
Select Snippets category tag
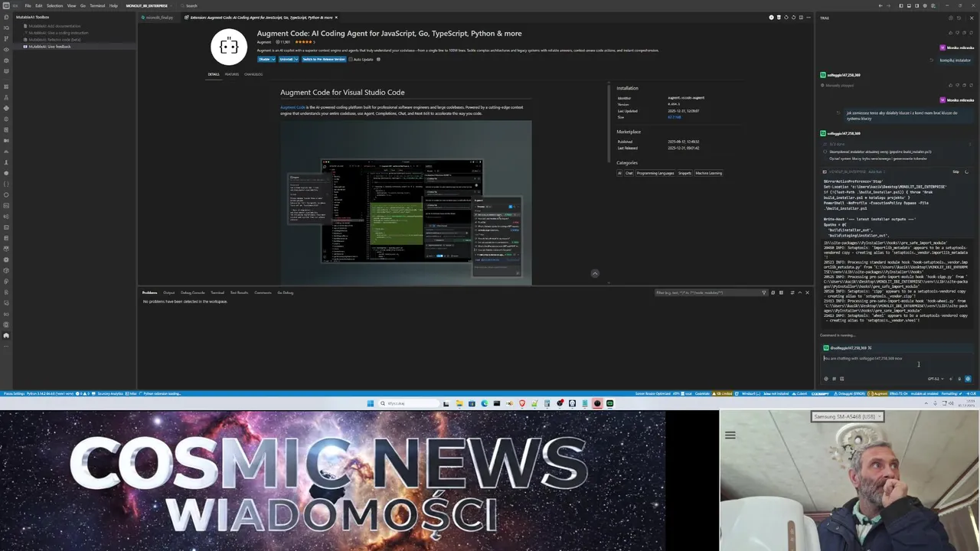point(684,173)
